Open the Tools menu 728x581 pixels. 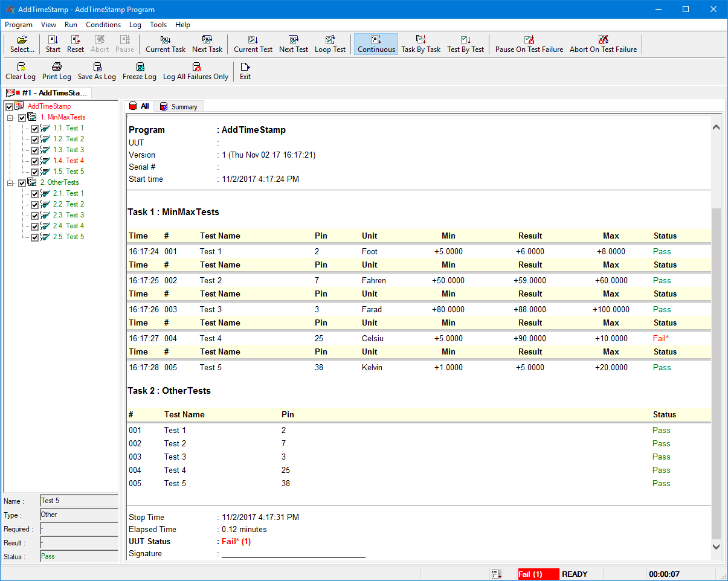tap(158, 25)
